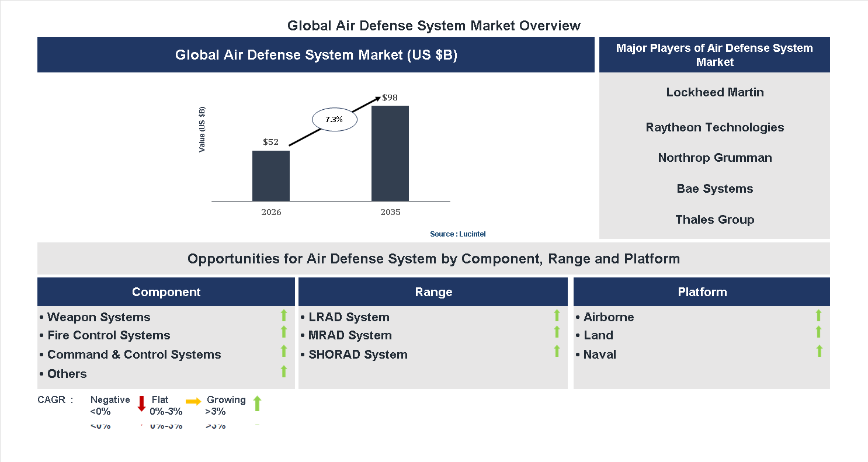Click the green Growing arrow in CAGR legend
This screenshot has height=462, width=868.
coord(257,403)
